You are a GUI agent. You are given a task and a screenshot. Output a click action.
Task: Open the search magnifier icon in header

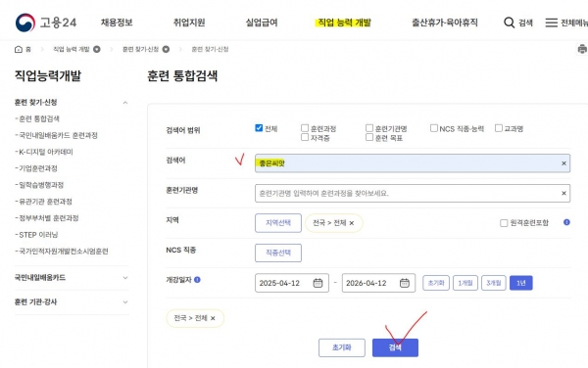(509, 23)
